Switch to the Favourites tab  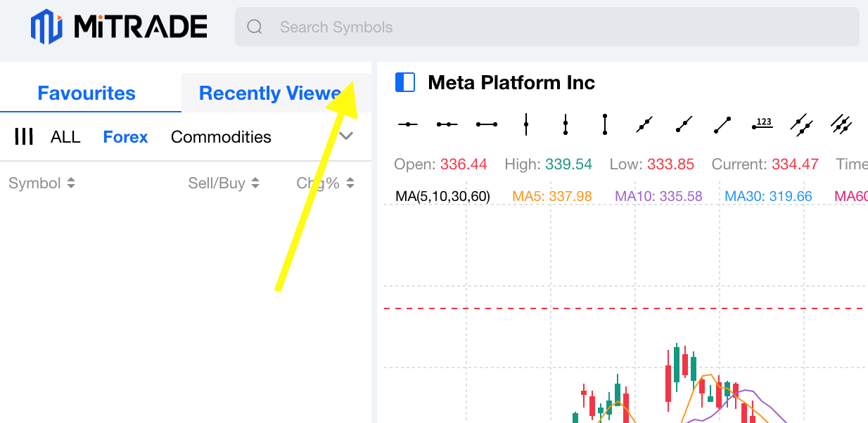pos(87,93)
